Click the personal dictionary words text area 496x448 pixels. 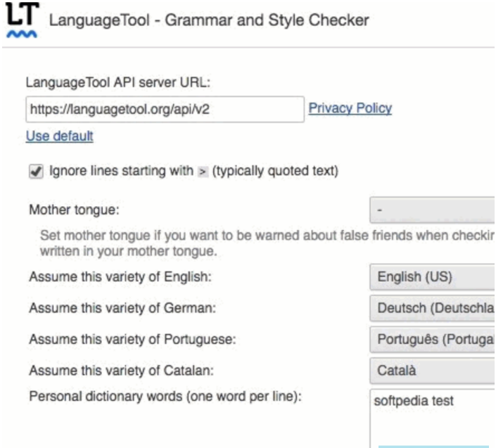[x=432, y=418]
